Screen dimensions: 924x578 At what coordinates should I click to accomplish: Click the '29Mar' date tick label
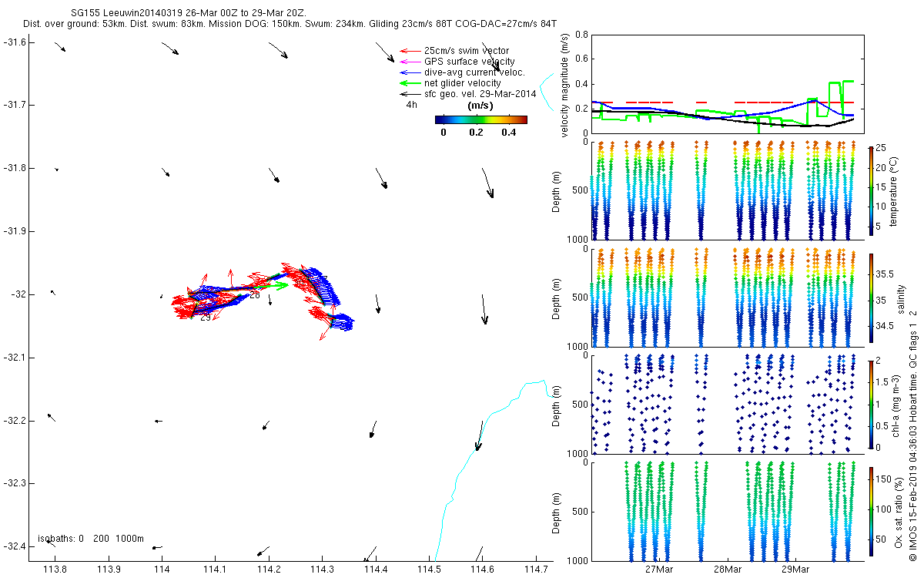tap(795, 570)
